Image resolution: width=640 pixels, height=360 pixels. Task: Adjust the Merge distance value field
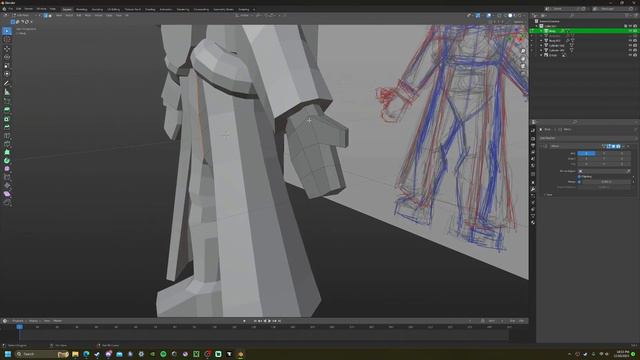[x=607, y=182]
